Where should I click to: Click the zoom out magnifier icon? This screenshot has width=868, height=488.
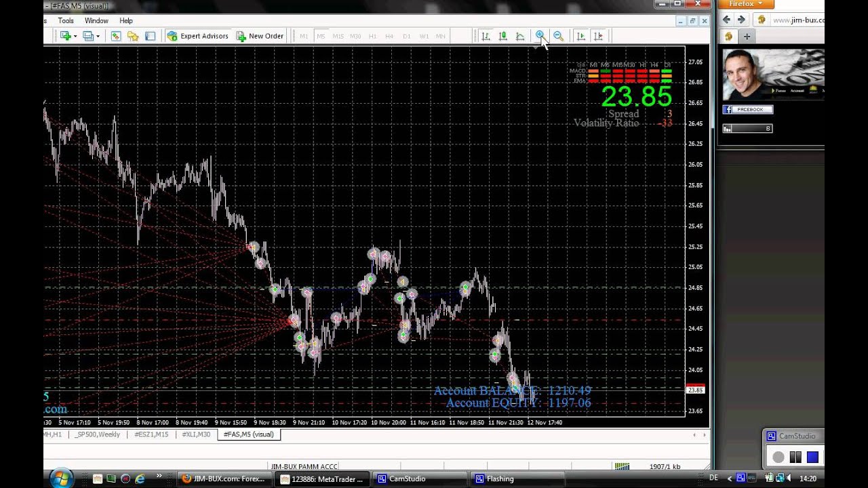pyautogui.click(x=558, y=36)
